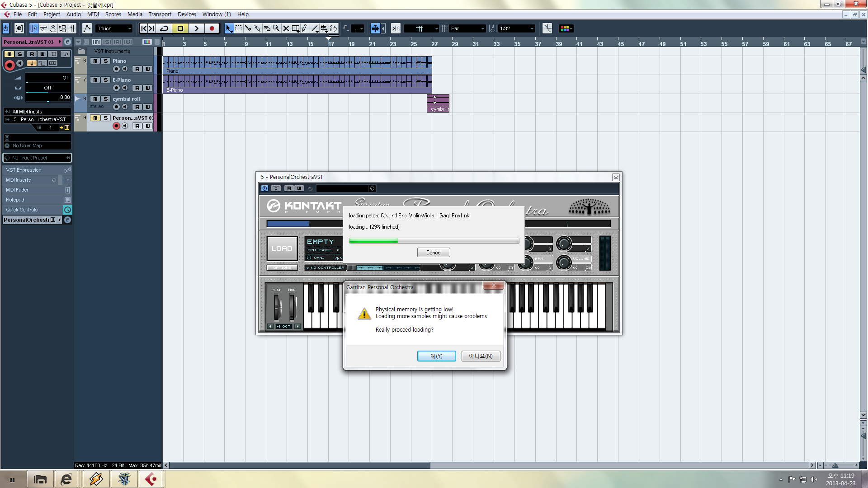Open the snap type grid dropdown

point(421,28)
